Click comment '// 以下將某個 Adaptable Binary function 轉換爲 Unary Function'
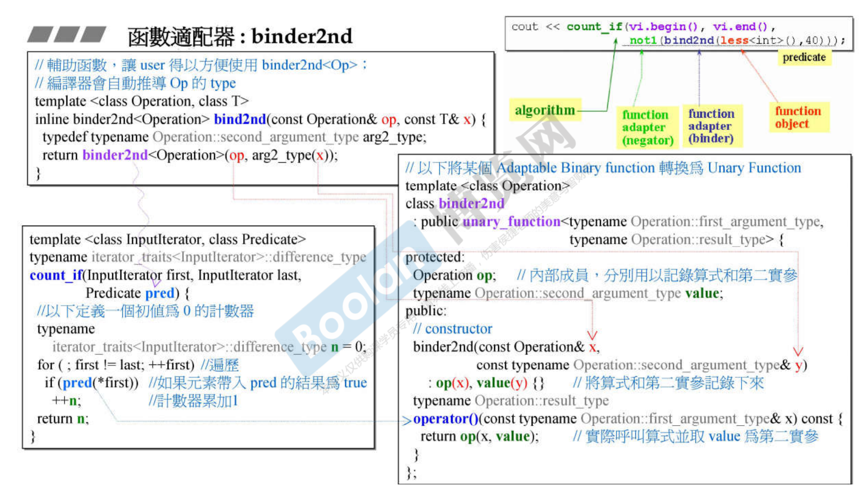Viewport: 868px width, 502px height. (603, 168)
